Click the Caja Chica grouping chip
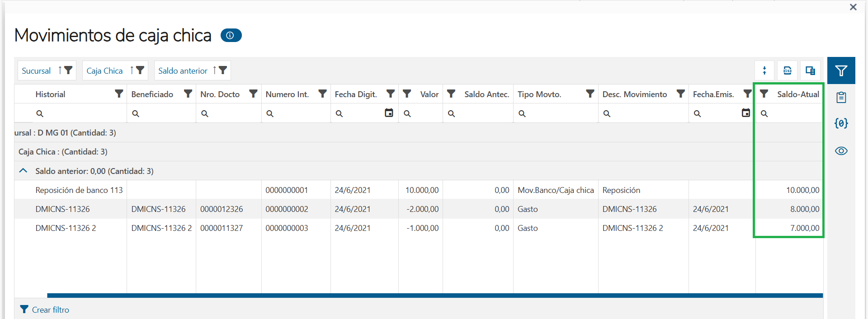 click(104, 71)
